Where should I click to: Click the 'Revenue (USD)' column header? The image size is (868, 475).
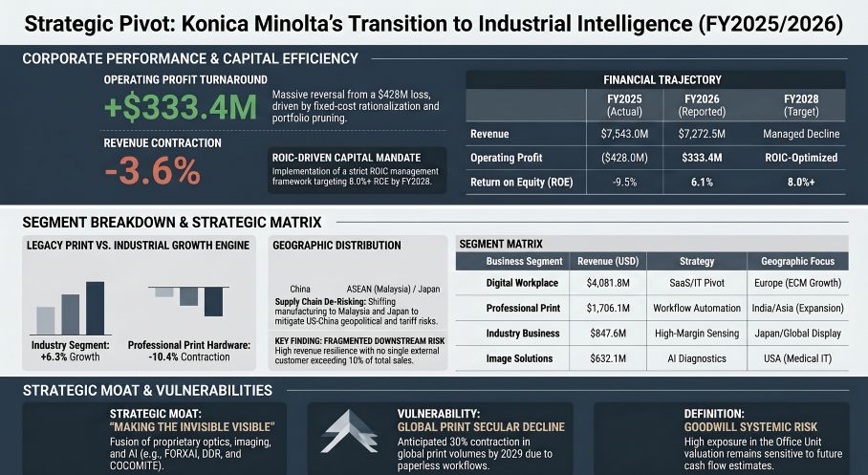608,261
